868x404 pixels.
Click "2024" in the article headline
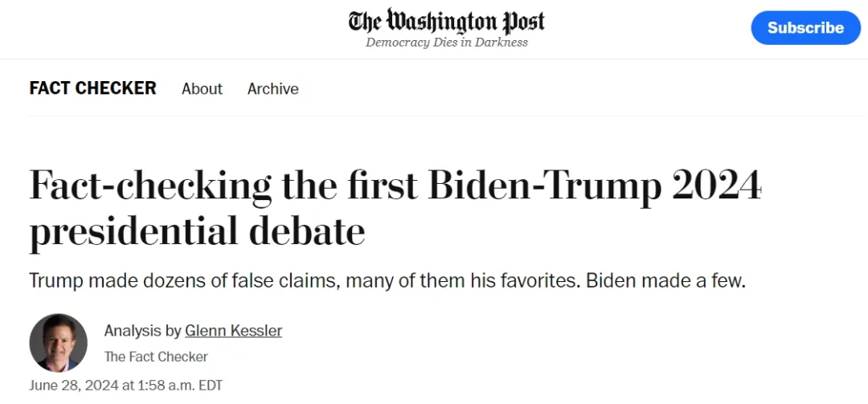[x=718, y=185]
